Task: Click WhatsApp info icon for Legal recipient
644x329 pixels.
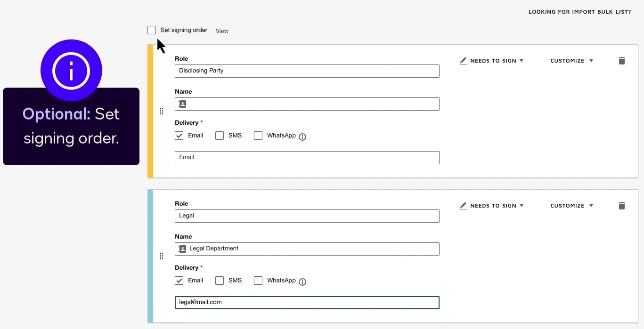Action: tap(302, 282)
